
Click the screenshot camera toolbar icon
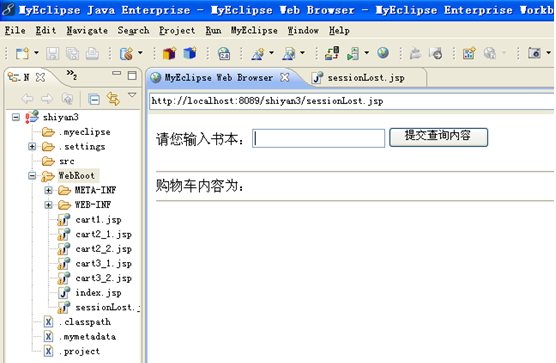[534, 53]
